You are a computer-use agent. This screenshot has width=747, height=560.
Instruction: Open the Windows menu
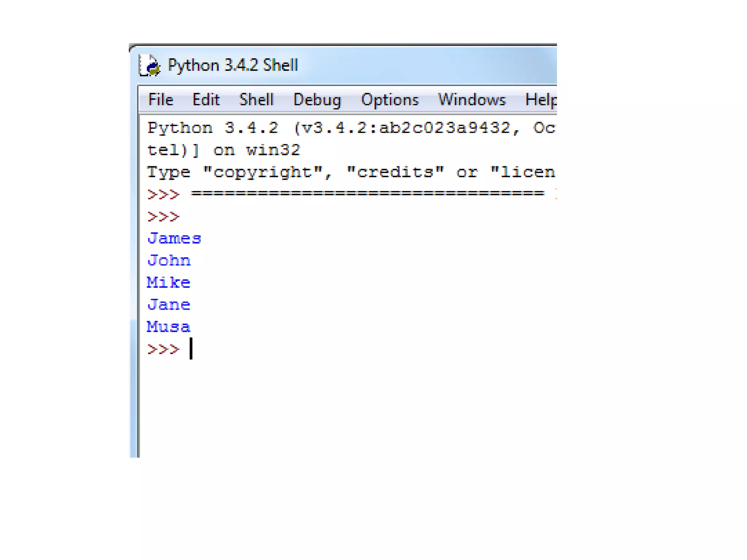472,100
